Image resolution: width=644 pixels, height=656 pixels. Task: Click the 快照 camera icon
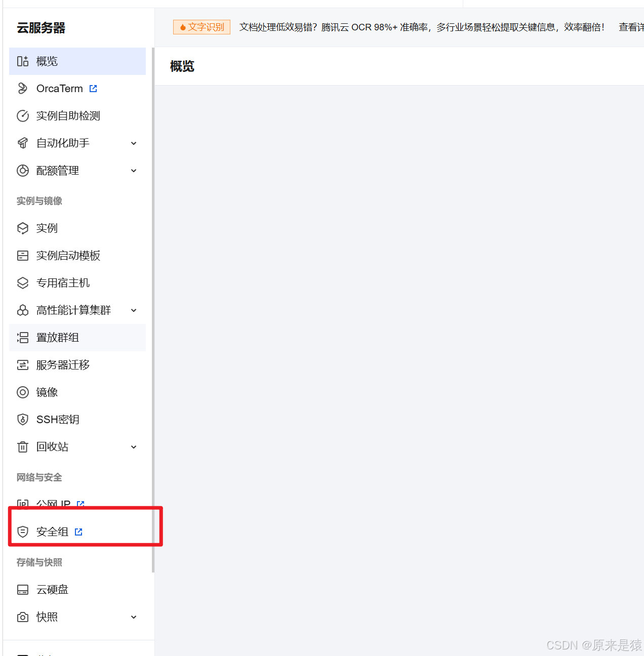(23, 617)
